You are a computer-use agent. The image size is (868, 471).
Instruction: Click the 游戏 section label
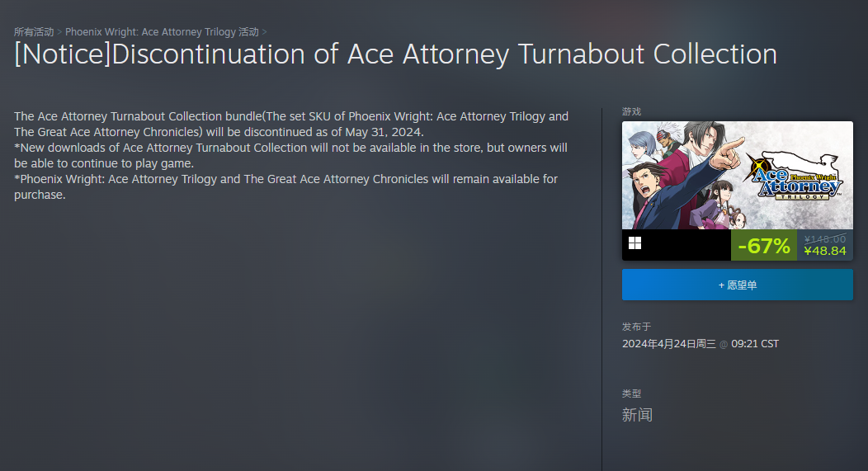631,111
